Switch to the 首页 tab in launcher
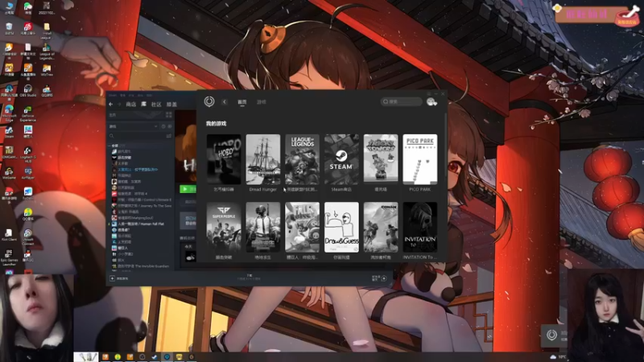 point(242,102)
